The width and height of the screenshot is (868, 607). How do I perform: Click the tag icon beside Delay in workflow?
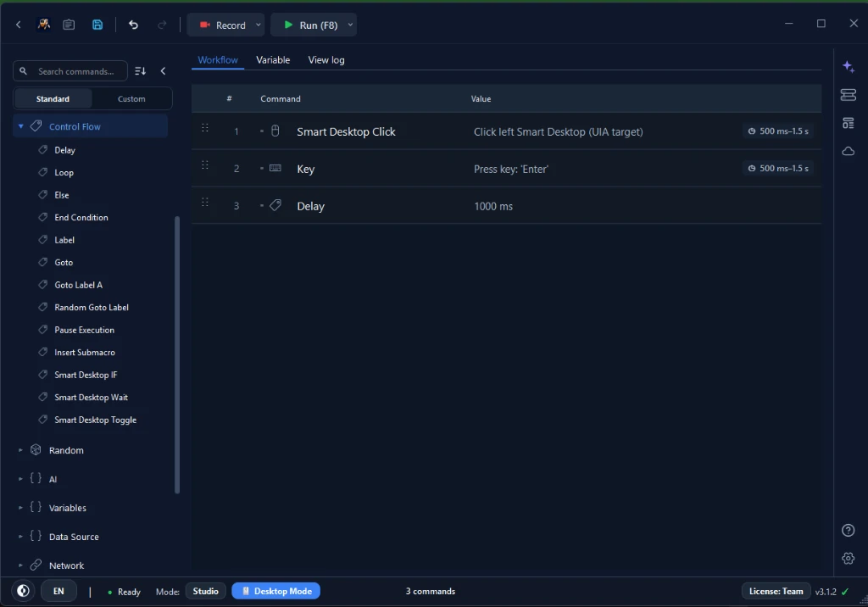tap(275, 205)
